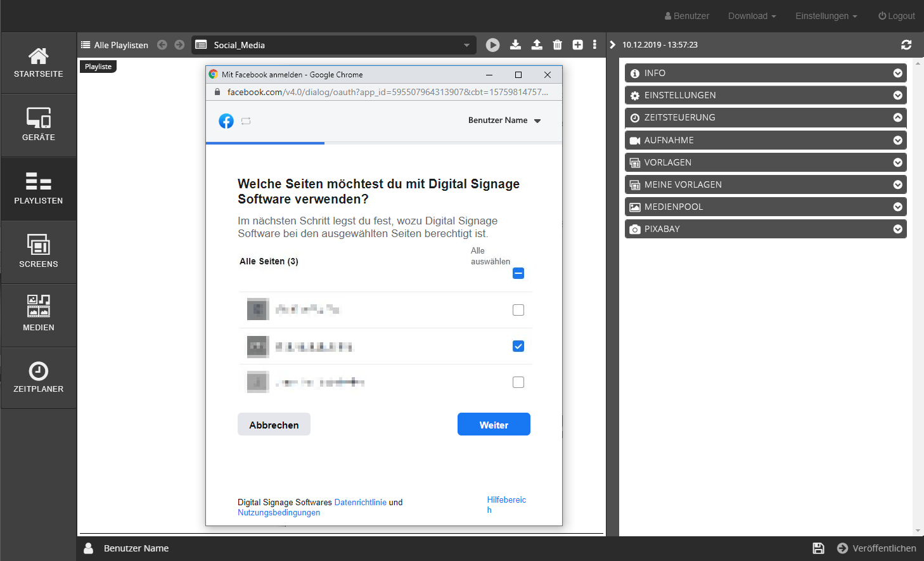924x561 pixels.
Task: Open the Zeitplaner section in sidebar
Action: [39, 378]
